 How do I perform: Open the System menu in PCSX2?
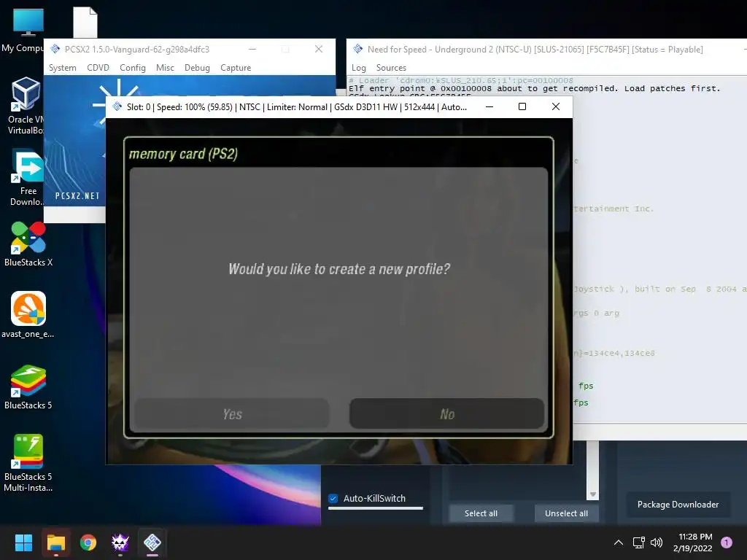[x=63, y=68]
